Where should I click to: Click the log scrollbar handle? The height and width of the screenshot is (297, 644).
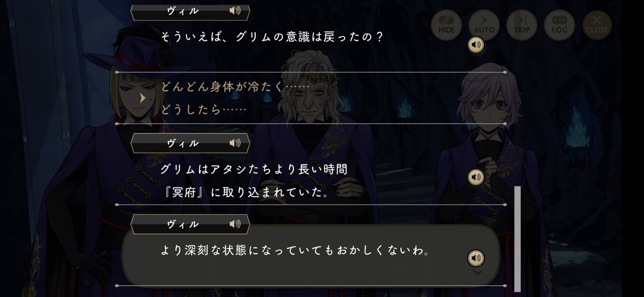coord(517,239)
